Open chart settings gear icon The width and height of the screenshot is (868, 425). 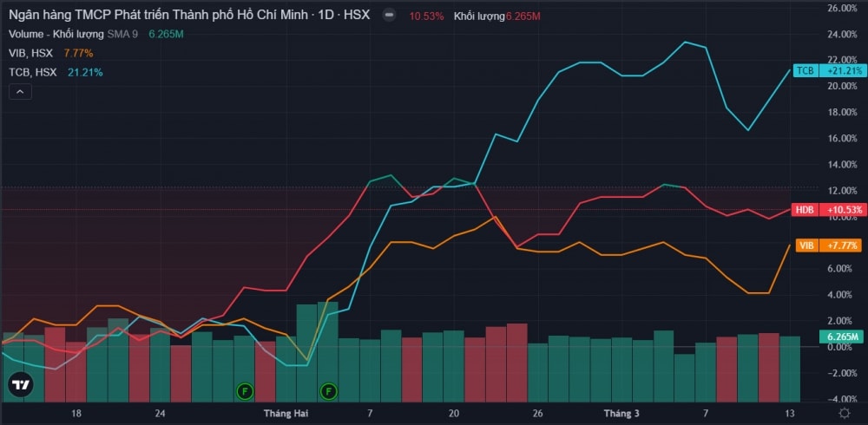click(x=845, y=413)
